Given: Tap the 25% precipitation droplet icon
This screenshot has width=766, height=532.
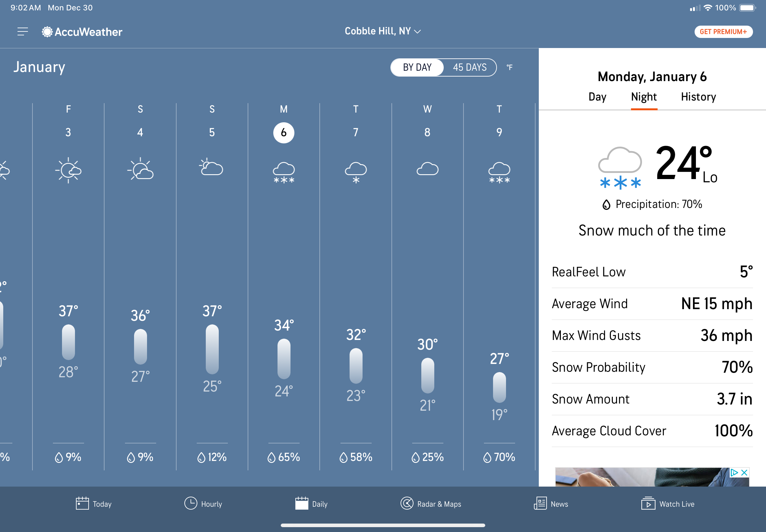Looking at the screenshot, I should [415, 457].
